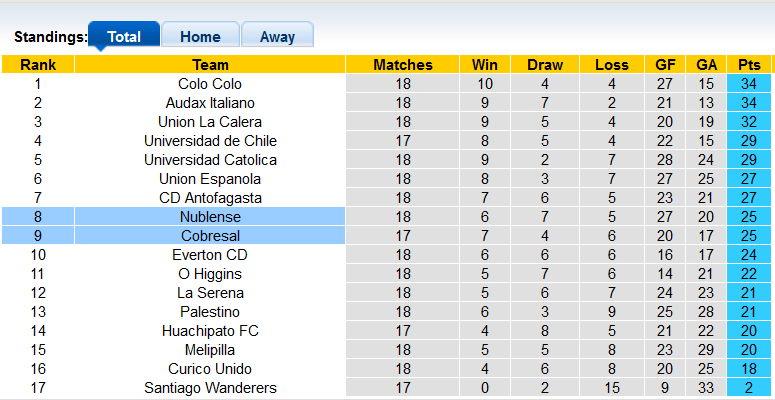Screen dimensions: 775x400
Task: Click Huachipato FC team name
Action: (x=210, y=331)
